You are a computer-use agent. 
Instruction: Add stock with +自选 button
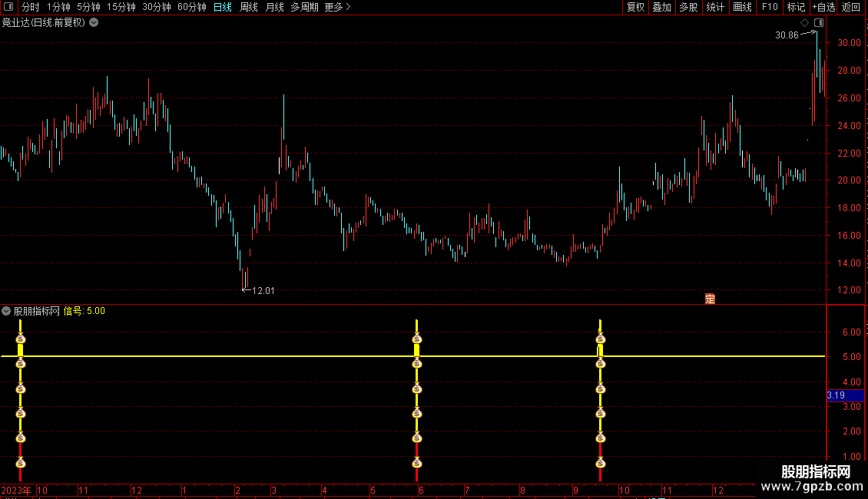click(x=823, y=7)
